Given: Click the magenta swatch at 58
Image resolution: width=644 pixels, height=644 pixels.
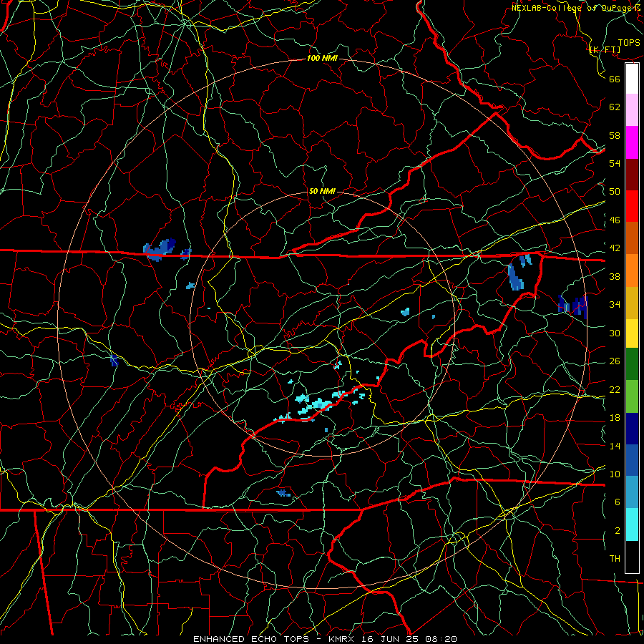Looking at the screenshot, I should pyautogui.click(x=632, y=142).
